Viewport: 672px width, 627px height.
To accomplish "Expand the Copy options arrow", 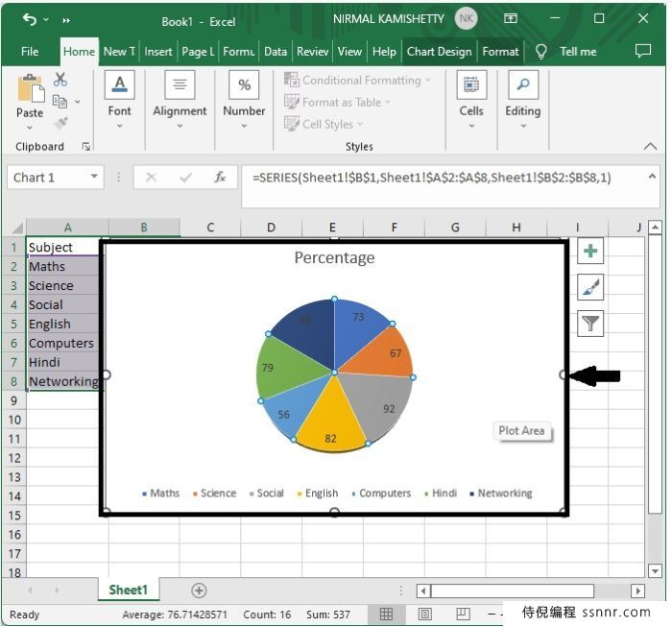I will [x=78, y=102].
